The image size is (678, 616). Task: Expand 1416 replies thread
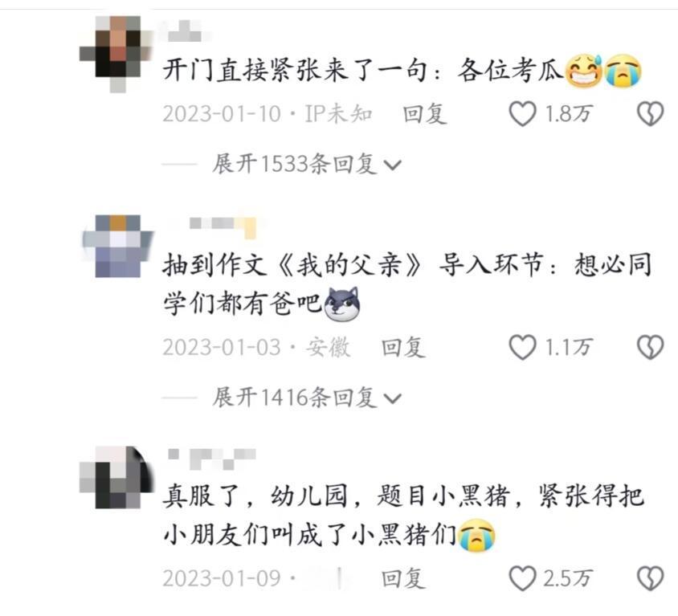click(307, 398)
